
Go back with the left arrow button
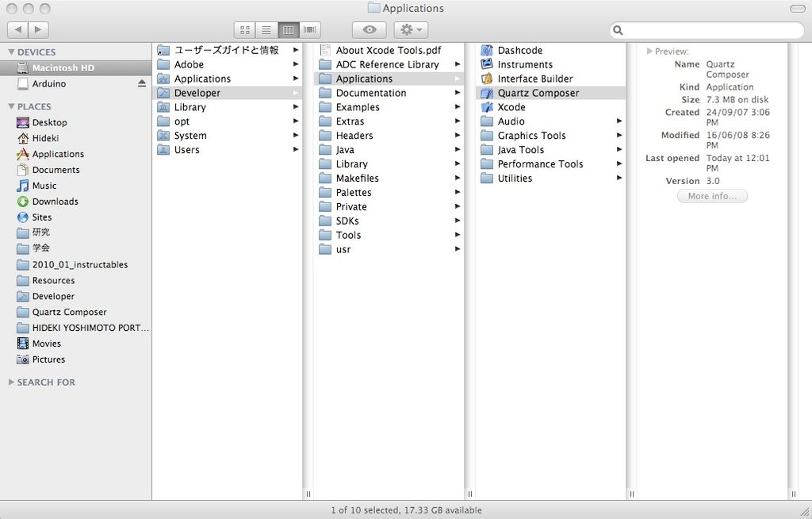18,29
